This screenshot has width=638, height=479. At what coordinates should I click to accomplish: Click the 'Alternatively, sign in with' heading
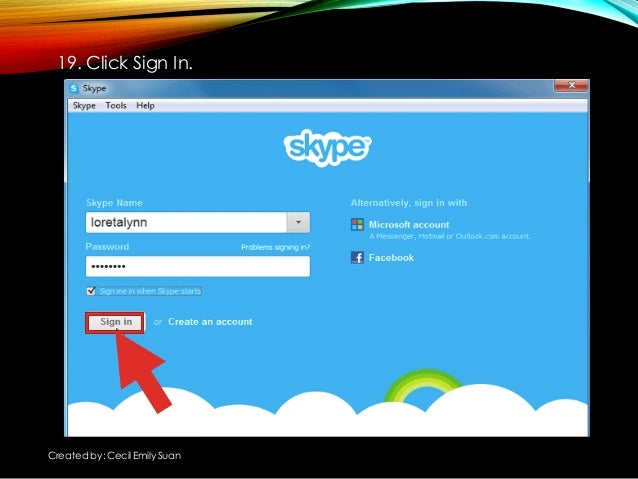[x=409, y=203]
